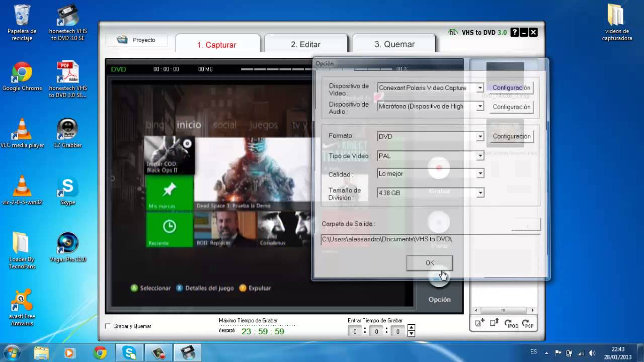Image resolution: width=644 pixels, height=362 pixels.
Task: Open Chrome from the taskbar
Action: tap(100, 352)
